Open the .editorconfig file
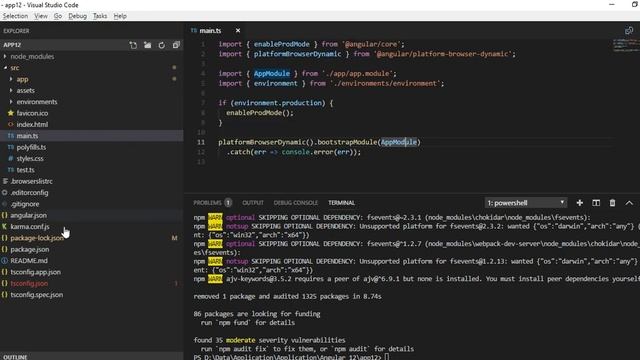Screen dimensions: 640x360 coord(29,193)
